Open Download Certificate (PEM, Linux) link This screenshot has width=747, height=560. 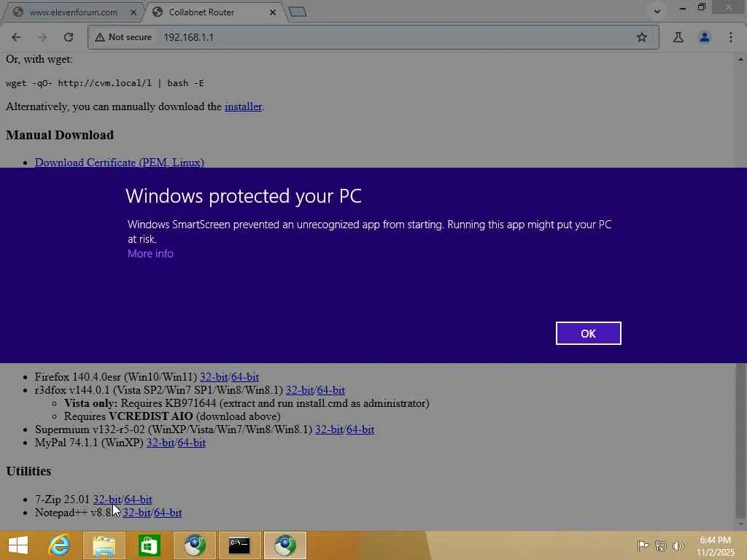[120, 163]
